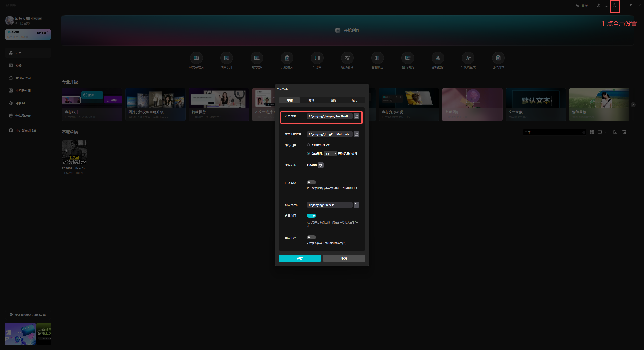Disable the 分享审阅 switch

(x=311, y=216)
